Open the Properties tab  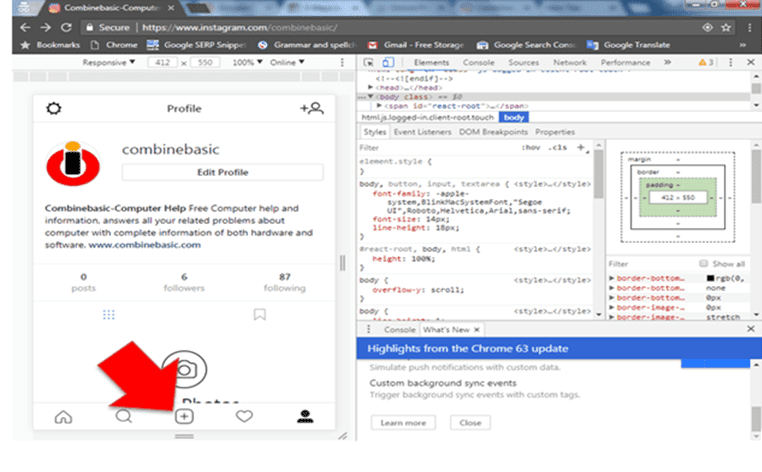[555, 132]
